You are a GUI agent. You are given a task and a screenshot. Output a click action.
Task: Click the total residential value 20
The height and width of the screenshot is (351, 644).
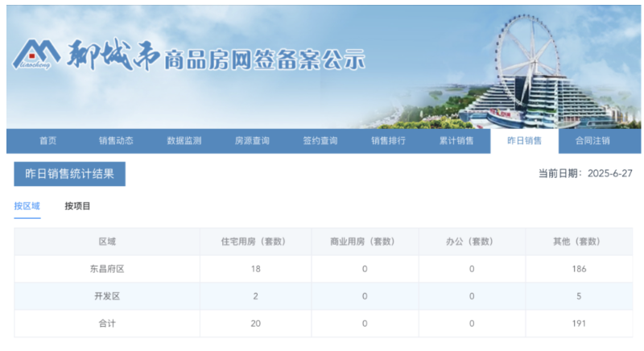(x=255, y=324)
